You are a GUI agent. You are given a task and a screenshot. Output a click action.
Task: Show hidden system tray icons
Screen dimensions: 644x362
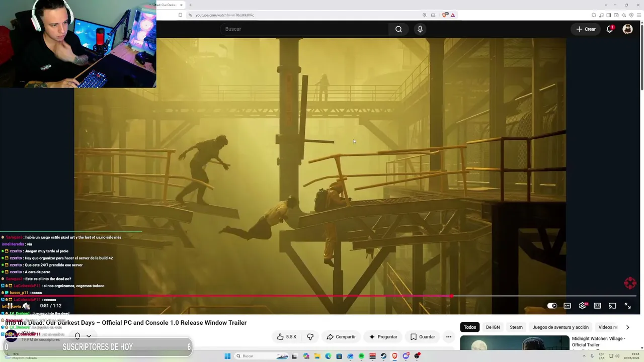click(585, 356)
